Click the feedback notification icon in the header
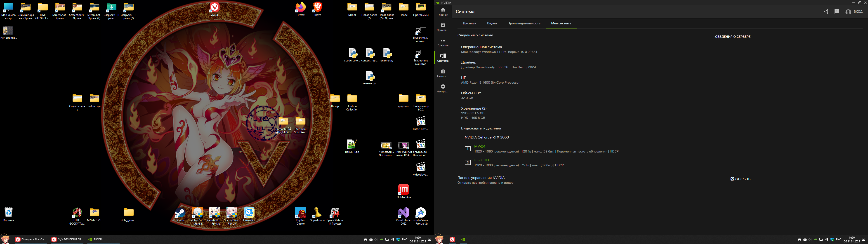868x244 pixels. pos(837,12)
